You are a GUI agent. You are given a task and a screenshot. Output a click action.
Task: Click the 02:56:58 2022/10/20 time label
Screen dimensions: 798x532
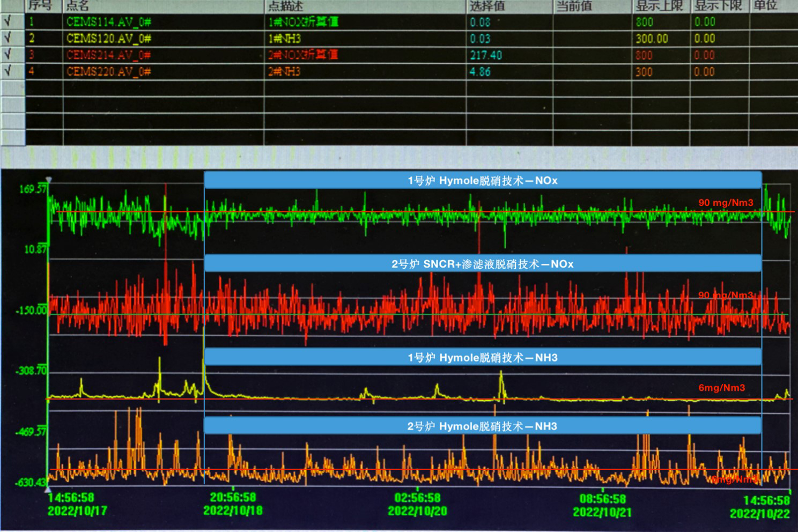click(x=417, y=505)
